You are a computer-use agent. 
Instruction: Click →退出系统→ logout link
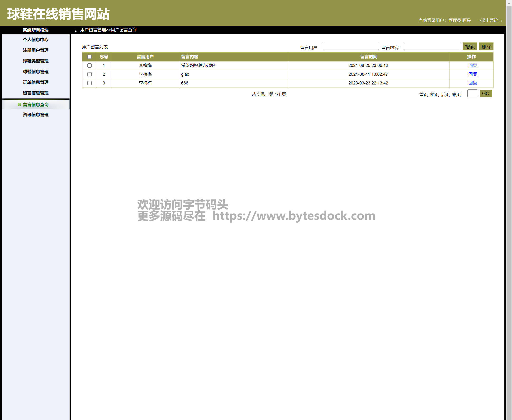489,20
